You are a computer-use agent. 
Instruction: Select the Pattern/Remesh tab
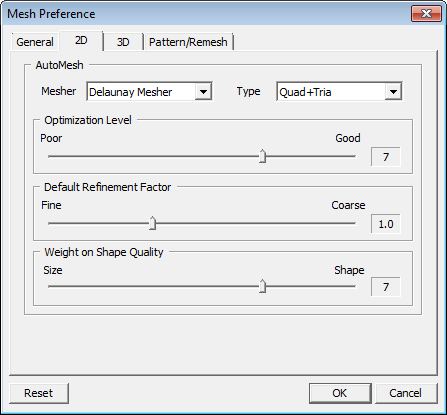tap(188, 42)
